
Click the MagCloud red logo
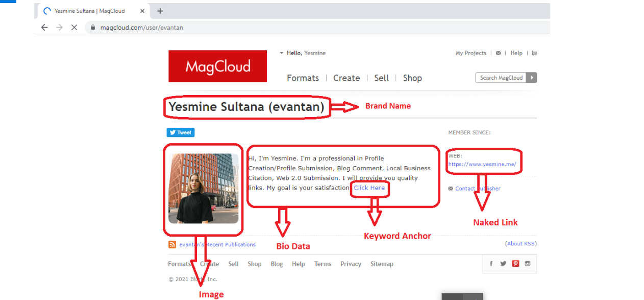(x=217, y=66)
